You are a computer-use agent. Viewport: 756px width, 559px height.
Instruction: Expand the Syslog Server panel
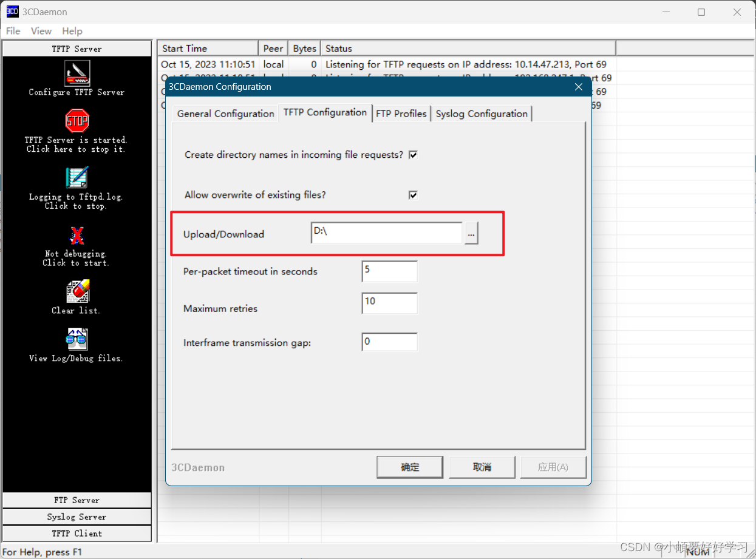[77, 517]
